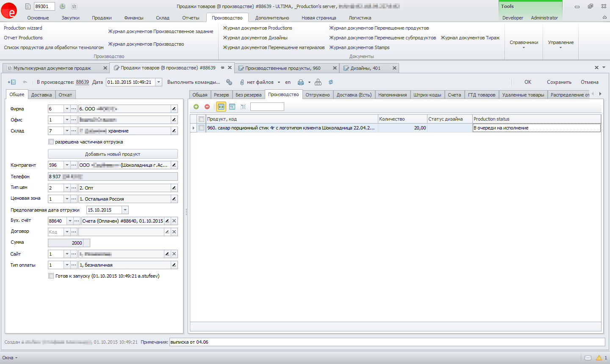Click the printer icon in document toolbar
The width and height of the screenshot is (610, 364).
pos(301,82)
